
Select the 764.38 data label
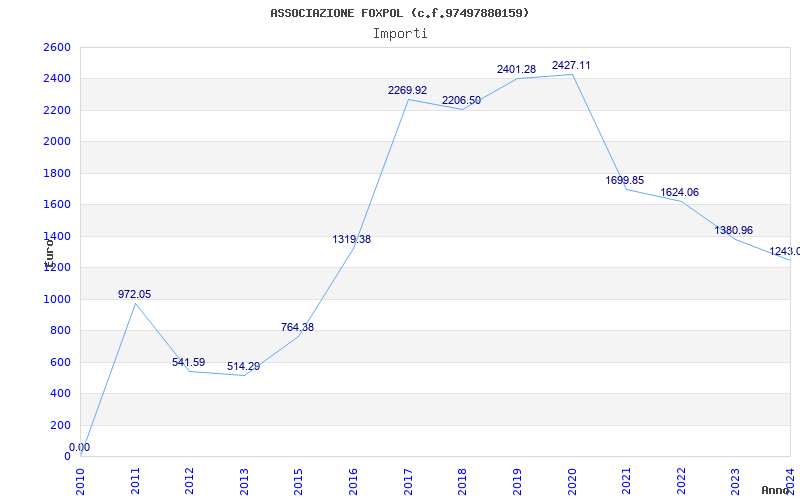pyautogui.click(x=297, y=327)
